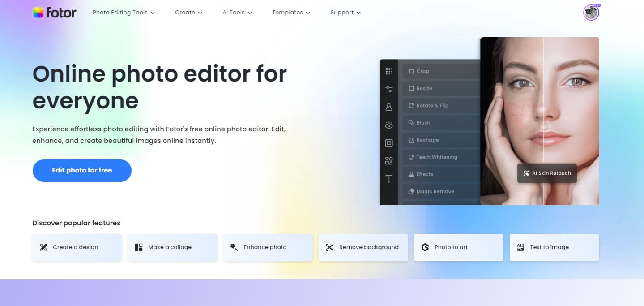
Task: Expand the Create menu chevron
Action: tap(200, 13)
